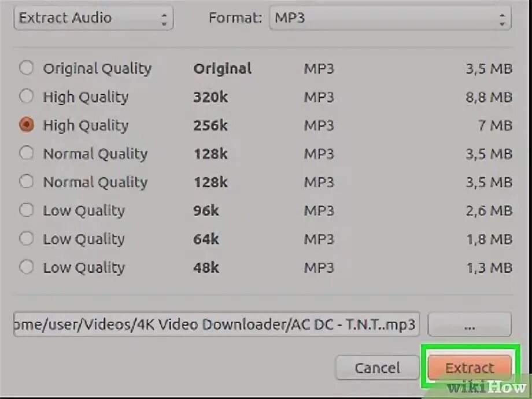532x399 pixels.
Task: Start extraction with the Extract button
Action: tap(470, 368)
